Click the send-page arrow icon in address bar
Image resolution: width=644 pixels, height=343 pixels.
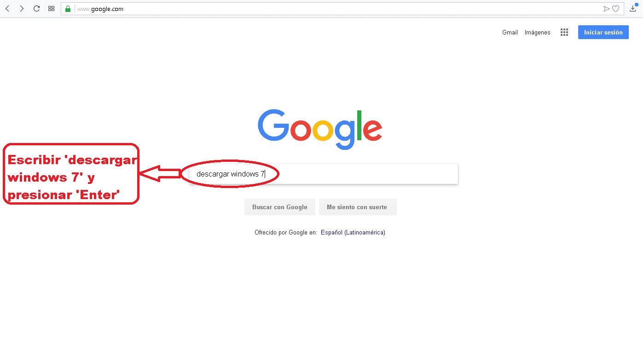click(x=606, y=9)
